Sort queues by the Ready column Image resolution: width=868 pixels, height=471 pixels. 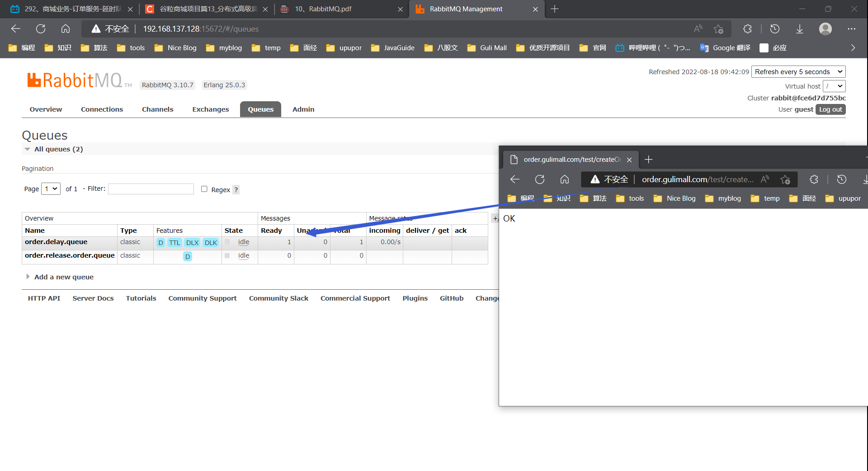tap(271, 231)
